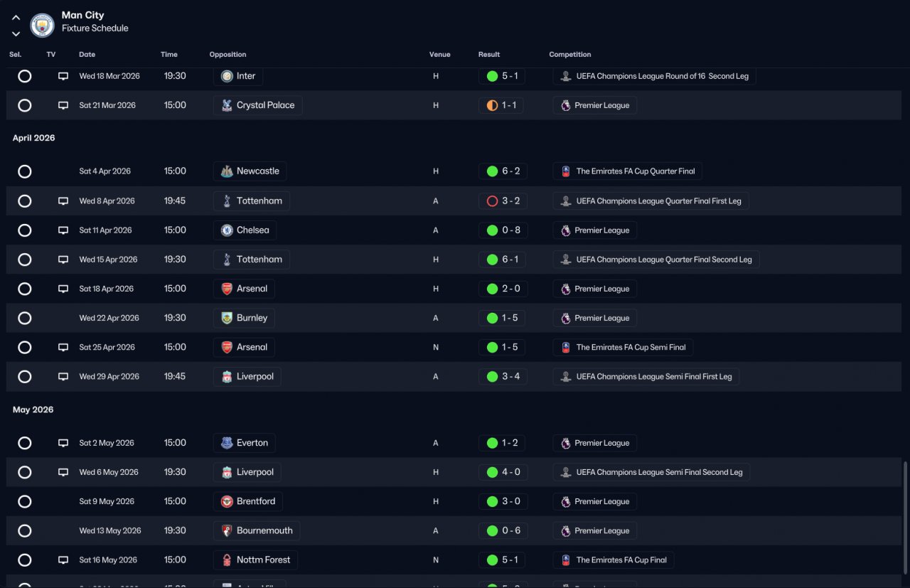
Task: Click the Man City club crest
Action: click(42, 25)
